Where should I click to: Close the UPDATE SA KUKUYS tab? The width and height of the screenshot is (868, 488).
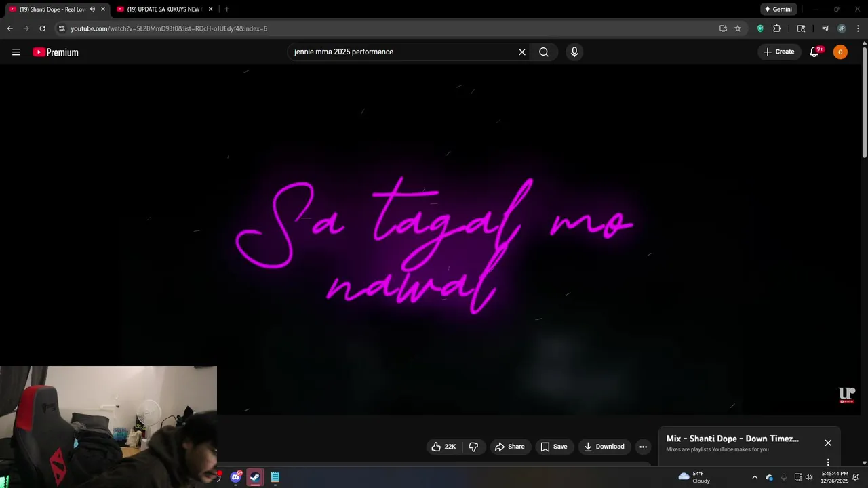pyautogui.click(x=210, y=9)
